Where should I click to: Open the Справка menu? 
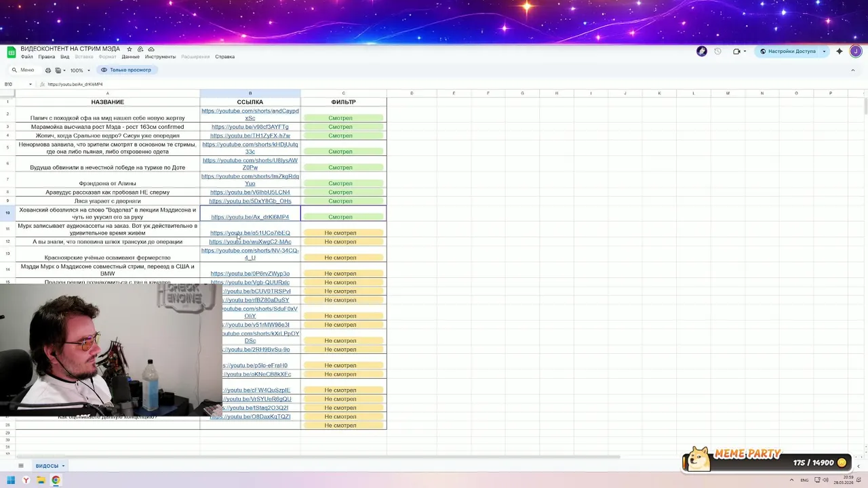tap(224, 57)
